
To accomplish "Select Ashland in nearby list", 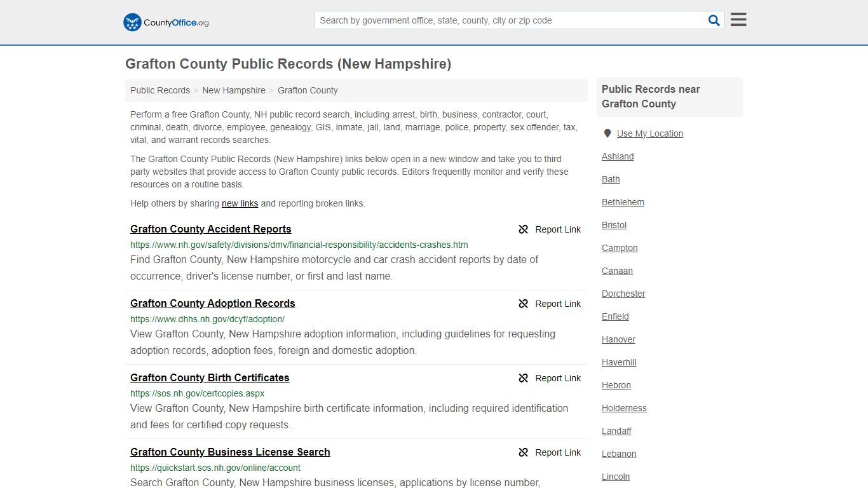I will (x=618, y=156).
